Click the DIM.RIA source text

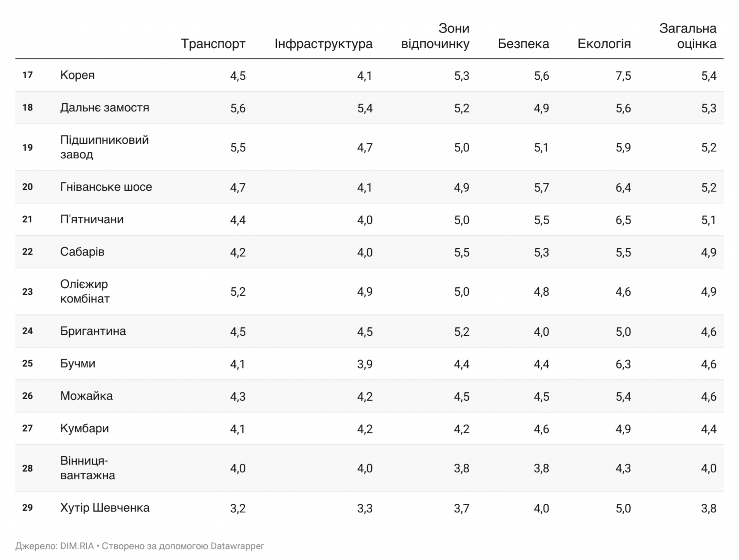pyautogui.click(x=77, y=546)
